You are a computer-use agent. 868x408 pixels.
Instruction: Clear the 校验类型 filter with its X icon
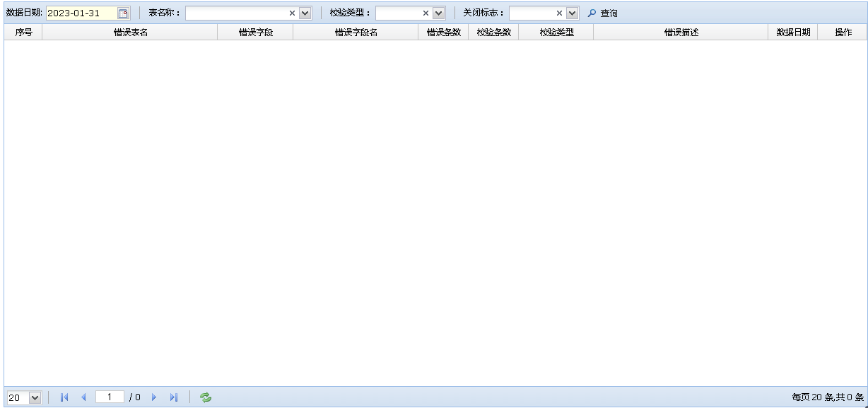coord(426,13)
